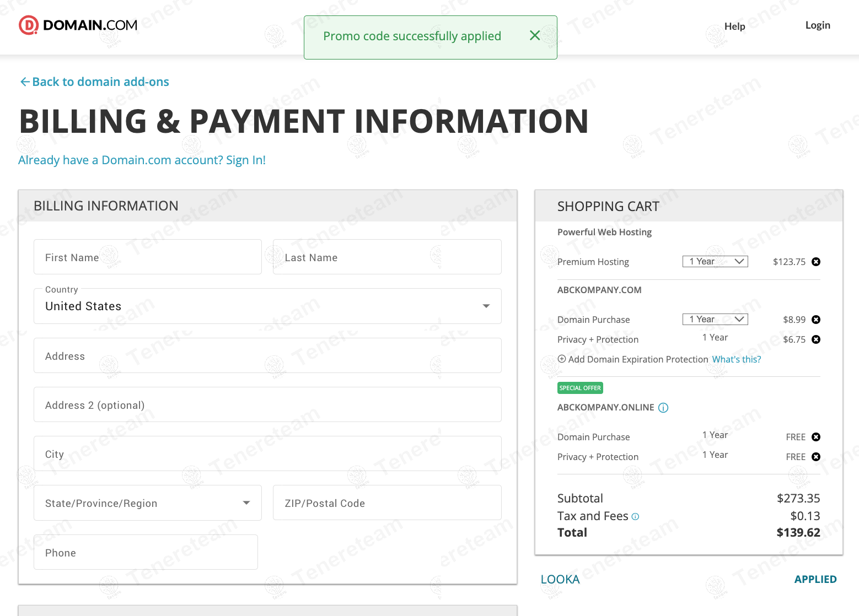Screen dimensions: 859x616
Task: Remove ABCKOMPANY.COM Domain Purchase from cart
Action: (816, 320)
